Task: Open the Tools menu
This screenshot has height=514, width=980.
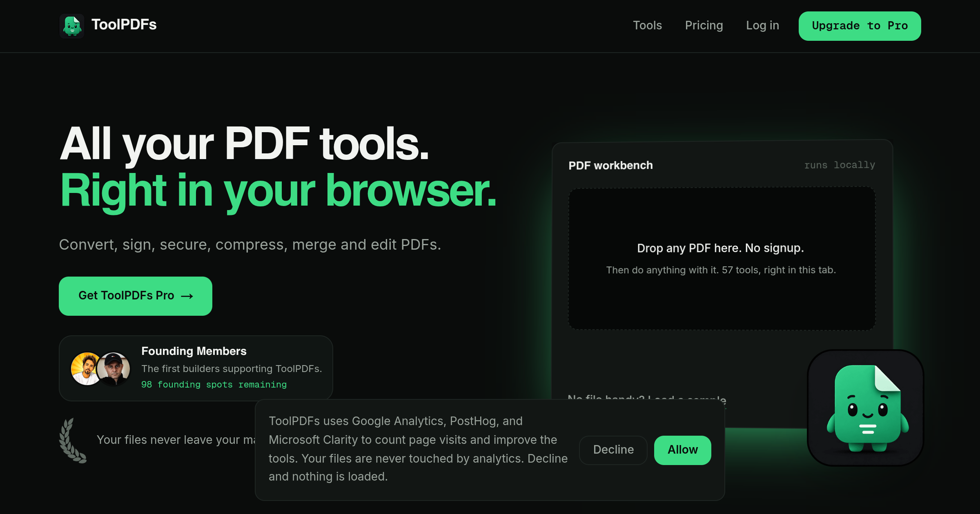Action: (647, 25)
